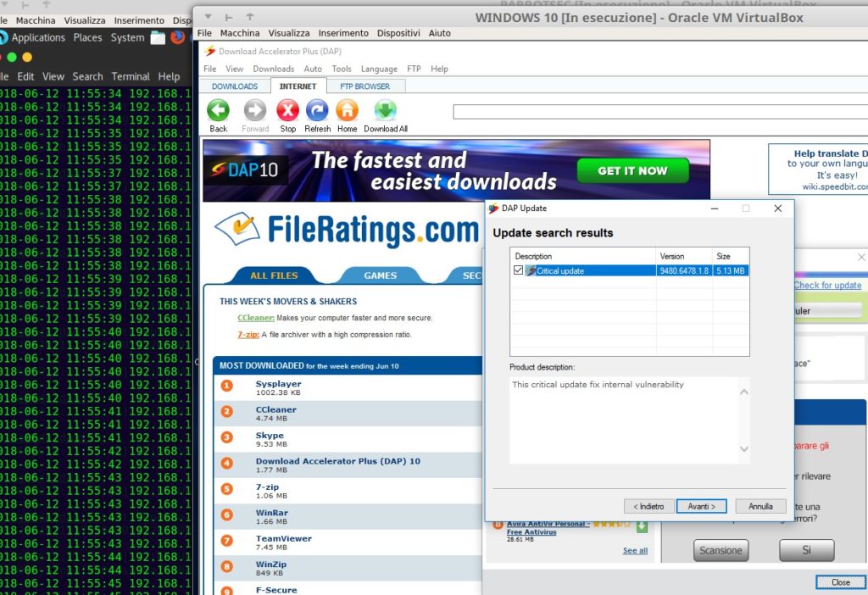The height and width of the screenshot is (595, 868).
Task: Switch to the FTP BROWSER tab
Action: (x=364, y=86)
